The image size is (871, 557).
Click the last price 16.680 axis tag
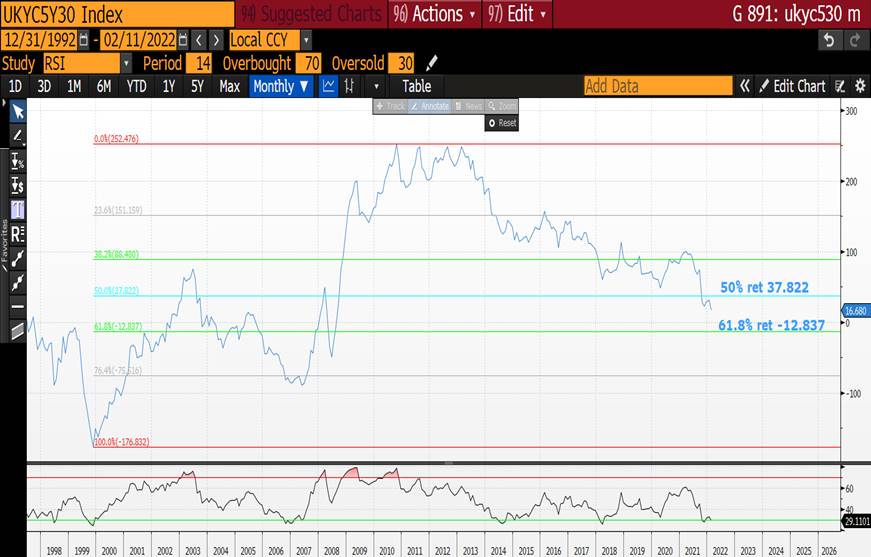pyautogui.click(x=856, y=311)
